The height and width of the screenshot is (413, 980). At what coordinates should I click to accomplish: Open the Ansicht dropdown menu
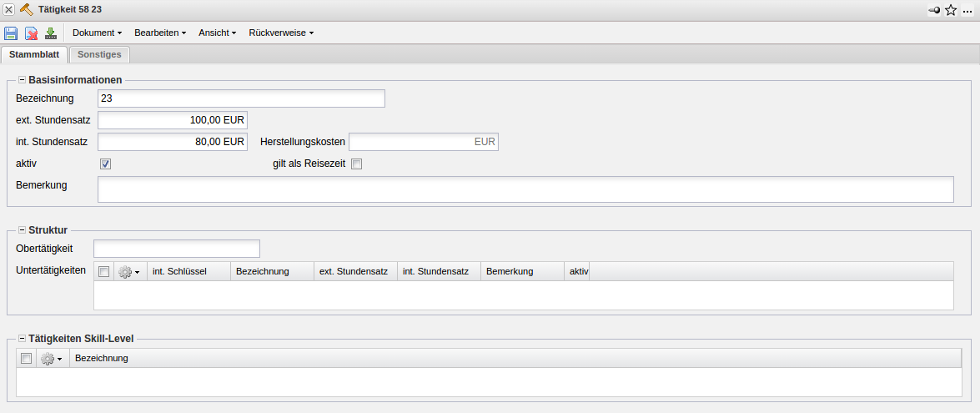(218, 33)
